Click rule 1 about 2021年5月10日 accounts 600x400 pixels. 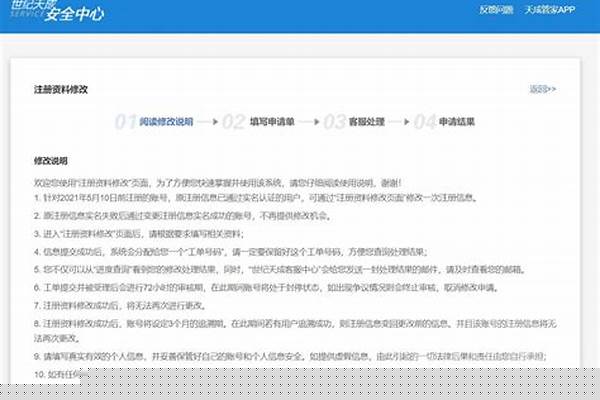click(256, 198)
